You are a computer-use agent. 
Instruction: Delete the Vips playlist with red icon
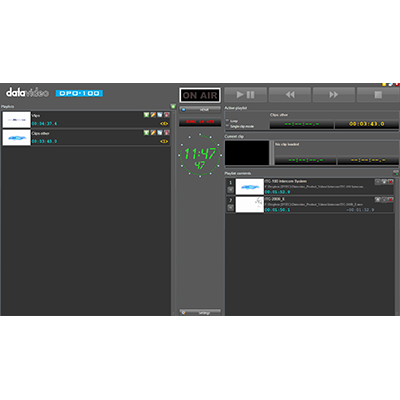[x=166, y=115]
